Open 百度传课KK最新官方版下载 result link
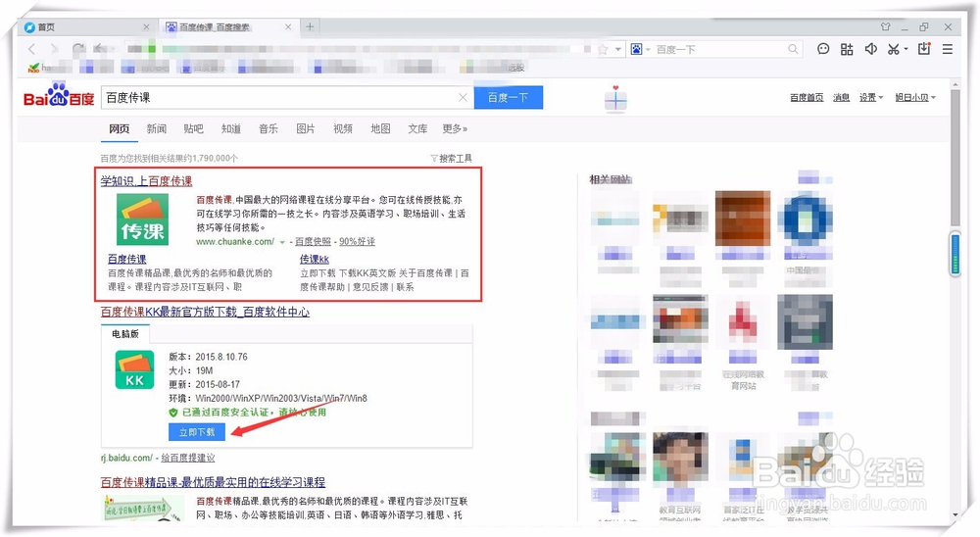 [x=205, y=312]
